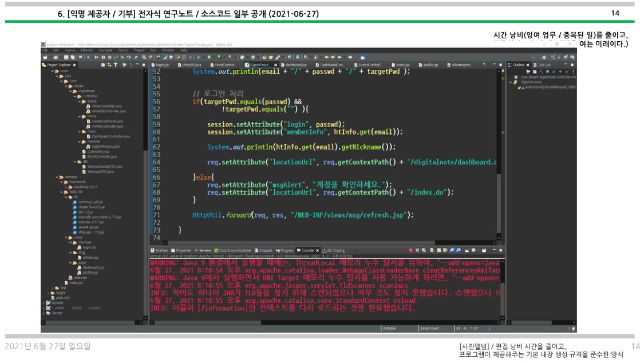Switch to the HttpUtil.java editor tab
This screenshot has width=644, height=363.
tap(189, 65)
